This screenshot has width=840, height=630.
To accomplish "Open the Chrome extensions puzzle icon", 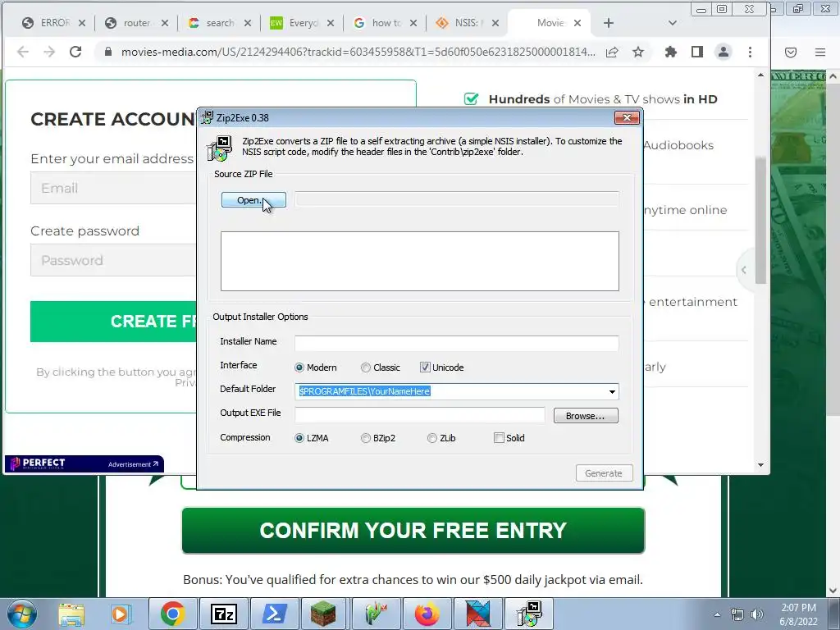I will [x=671, y=52].
